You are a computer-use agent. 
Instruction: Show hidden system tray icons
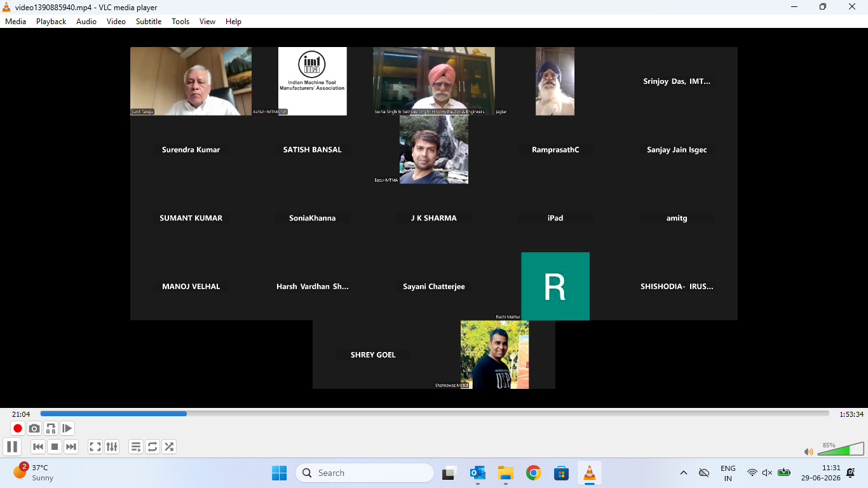point(684,473)
